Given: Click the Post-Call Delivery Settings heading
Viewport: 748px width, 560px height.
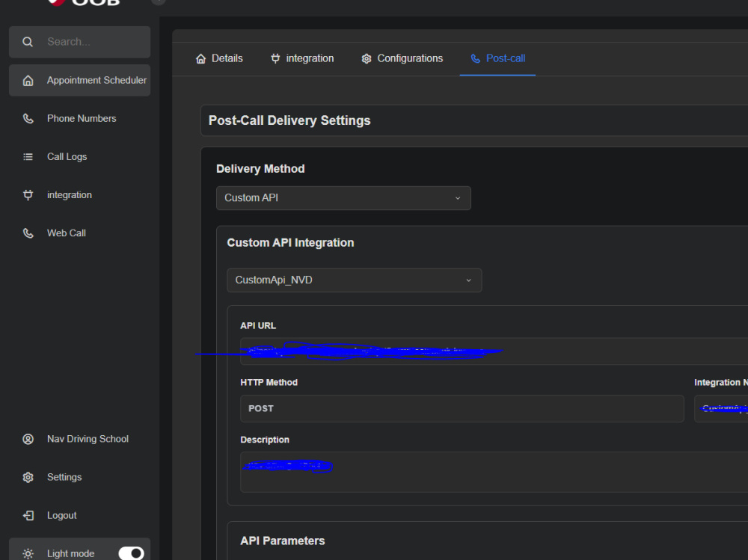Looking at the screenshot, I should pos(289,120).
